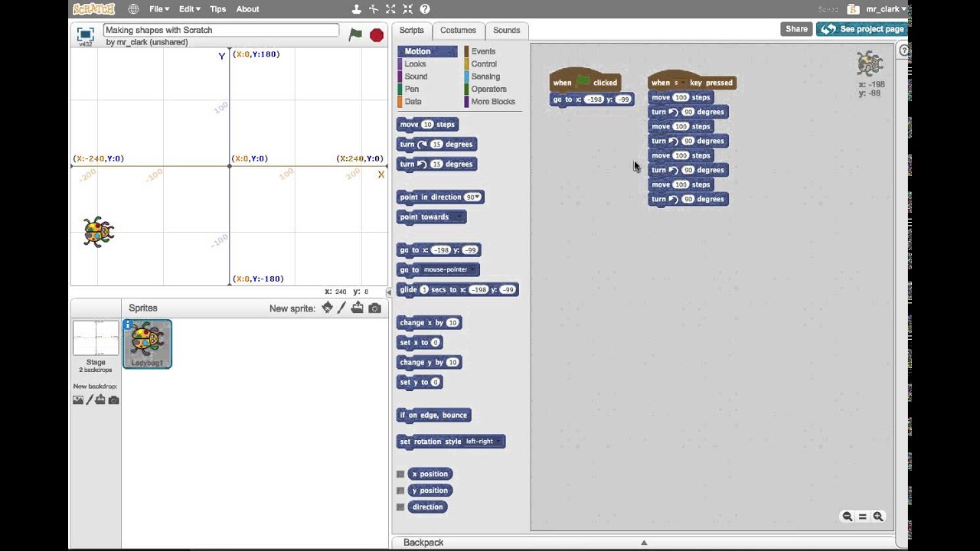Image resolution: width=980 pixels, height=551 pixels.
Task: Toggle x position stage monitor checkbox
Action: coord(400,474)
